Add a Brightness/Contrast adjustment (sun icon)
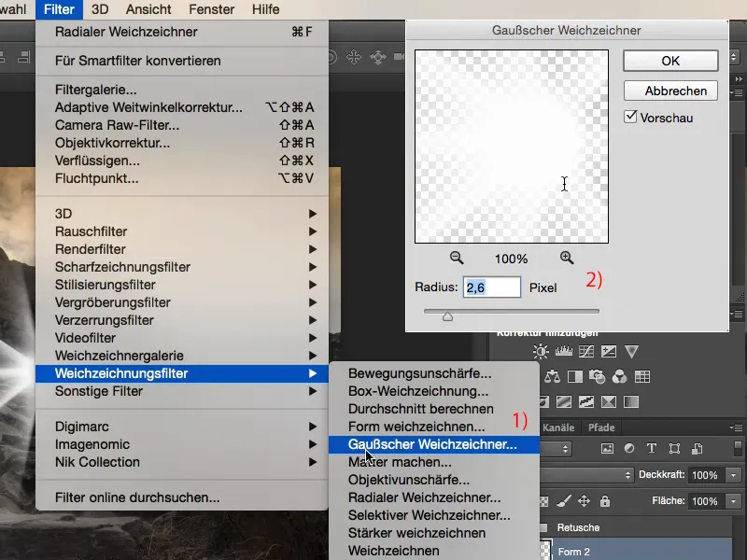 click(x=541, y=352)
